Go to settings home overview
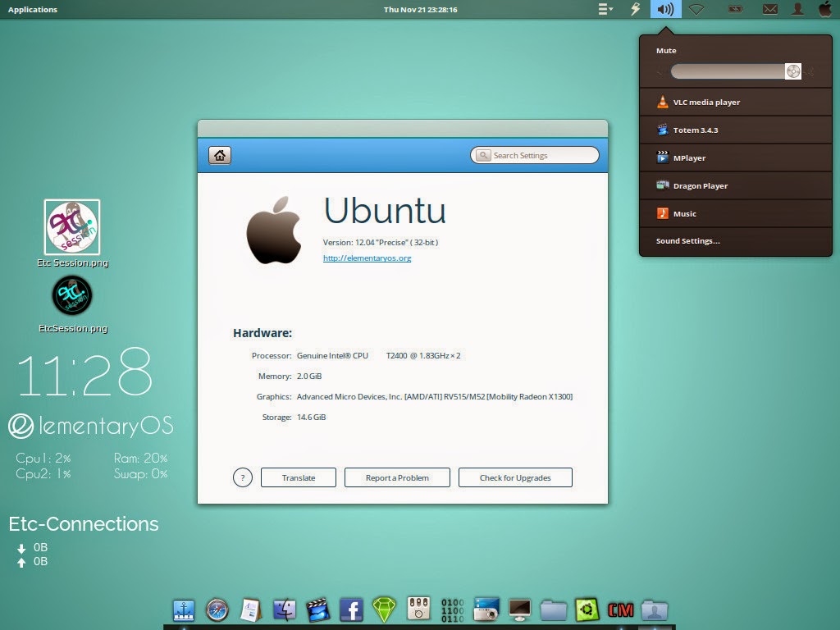The height and width of the screenshot is (630, 840). [x=220, y=155]
